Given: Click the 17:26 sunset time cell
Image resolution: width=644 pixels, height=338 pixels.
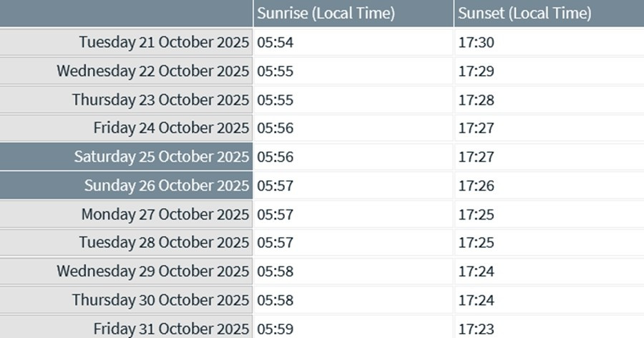Looking at the screenshot, I should [x=477, y=186].
